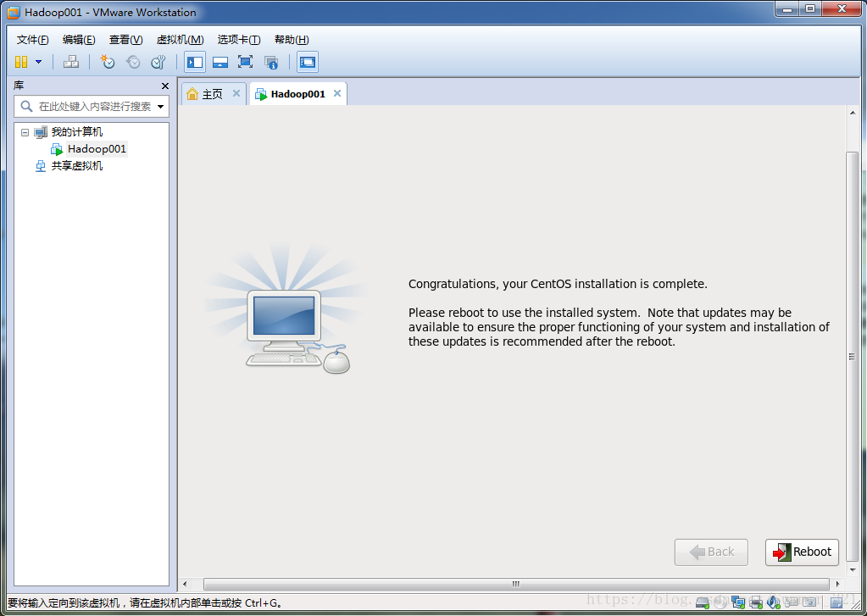Open the library search filter dropdown arrow

pos(160,106)
